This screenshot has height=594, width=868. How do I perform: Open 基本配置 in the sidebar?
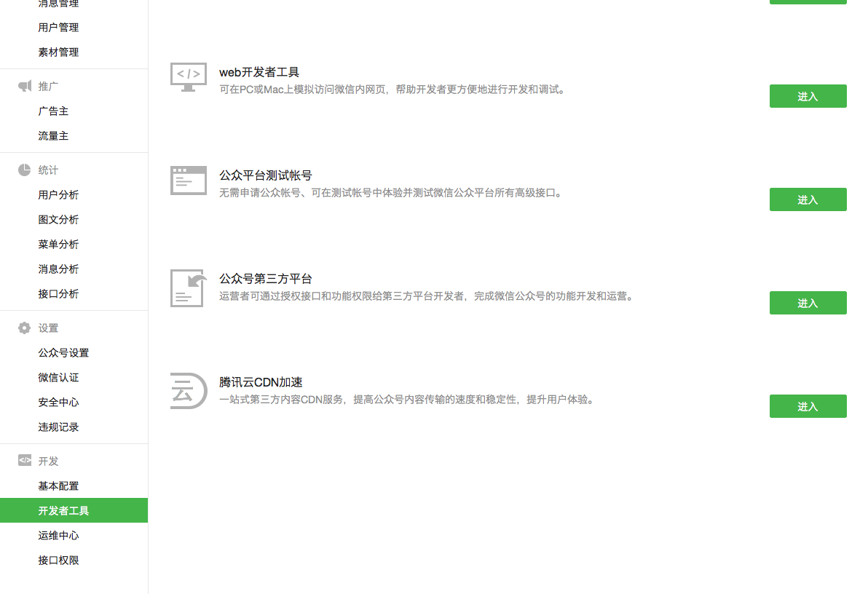[x=58, y=486]
